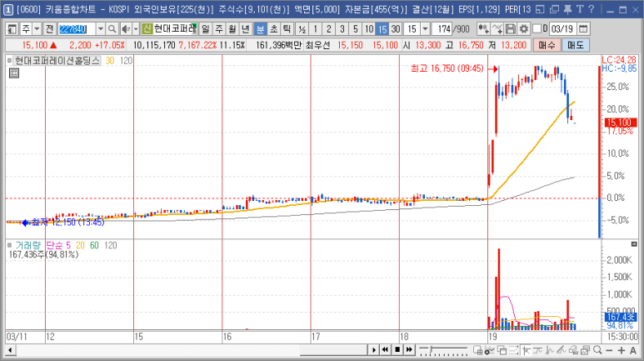Click the 매수 buy button
The height and width of the screenshot is (361, 644).
point(547,45)
